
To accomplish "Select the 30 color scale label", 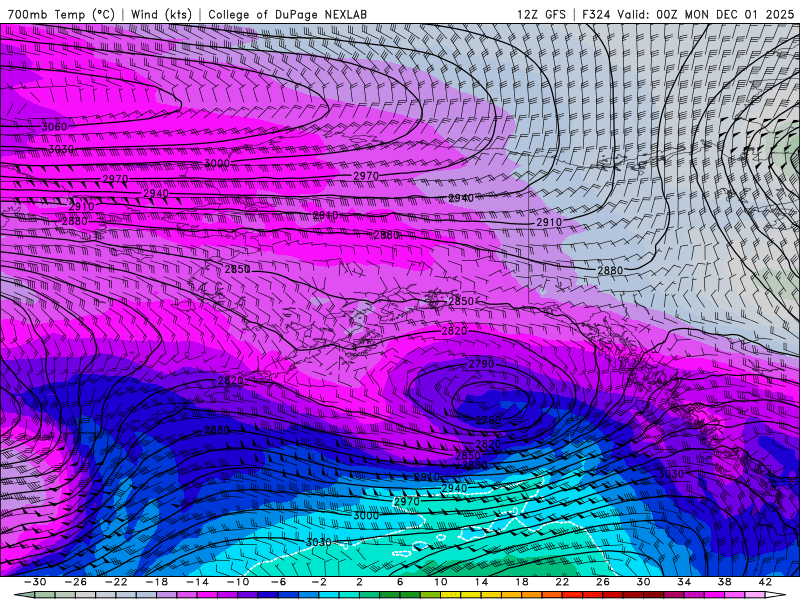I will coord(643,582).
